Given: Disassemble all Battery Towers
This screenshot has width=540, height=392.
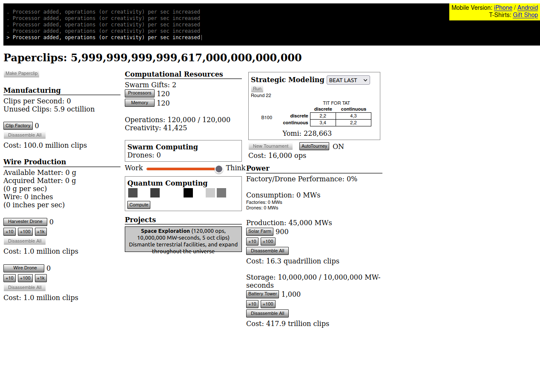Looking at the screenshot, I should pos(267,314).
